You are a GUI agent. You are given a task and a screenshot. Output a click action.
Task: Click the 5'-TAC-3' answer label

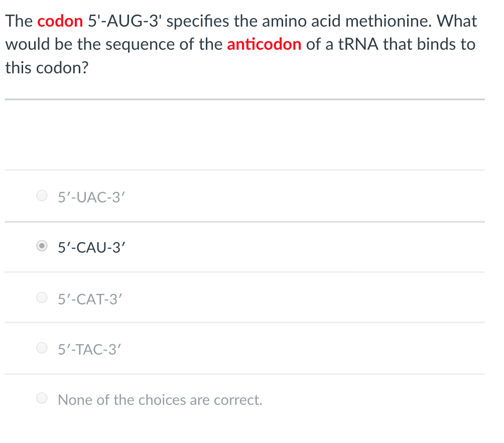pyautogui.click(x=89, y=349)
